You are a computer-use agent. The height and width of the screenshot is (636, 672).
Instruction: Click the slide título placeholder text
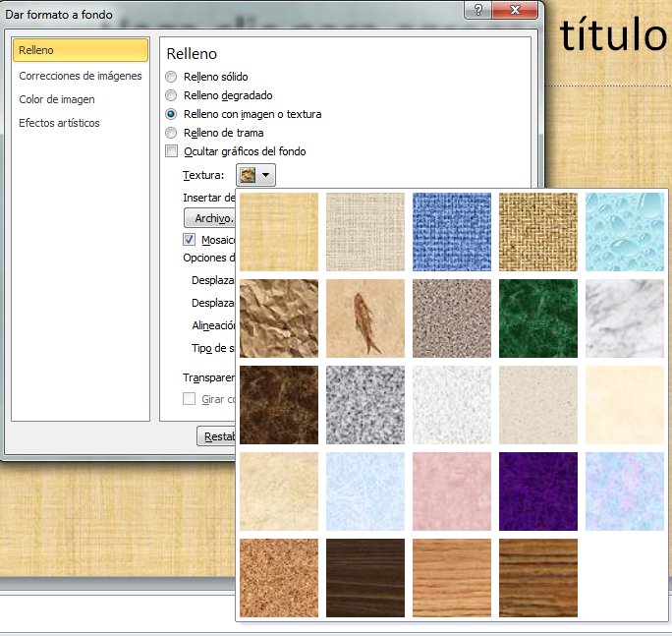(x=613, y=35)
